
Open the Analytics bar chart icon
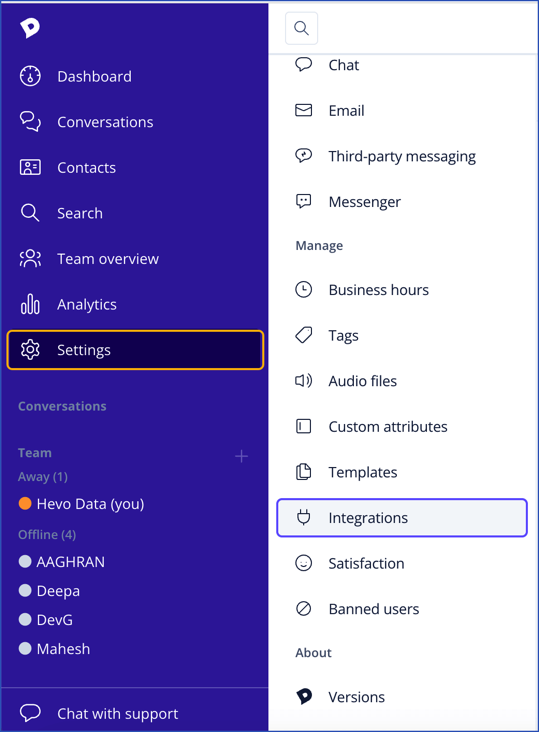30,304
